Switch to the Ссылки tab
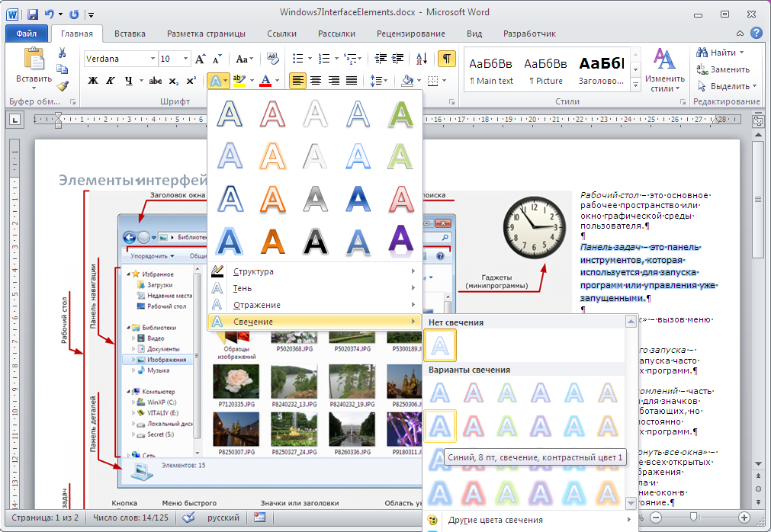Image resolution: width=771 pixels, height=532 pixels. click(x=281, y=34)
